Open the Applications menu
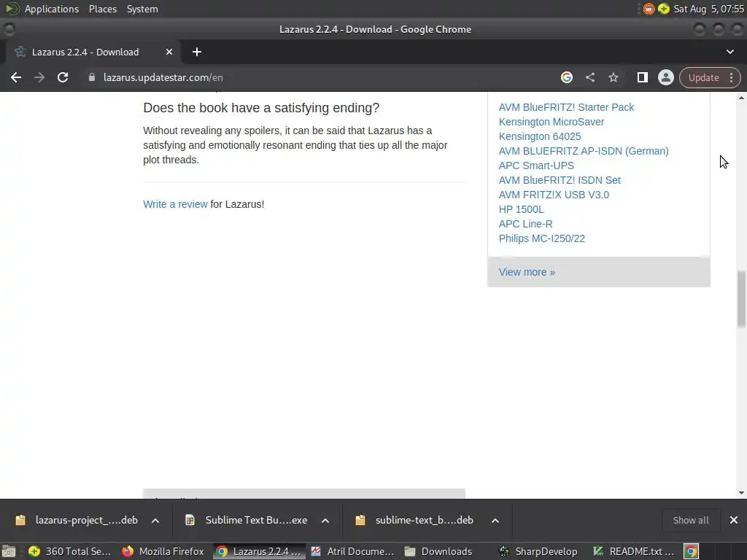The width and height of the screenshot is (747, 560). point(52,9)
